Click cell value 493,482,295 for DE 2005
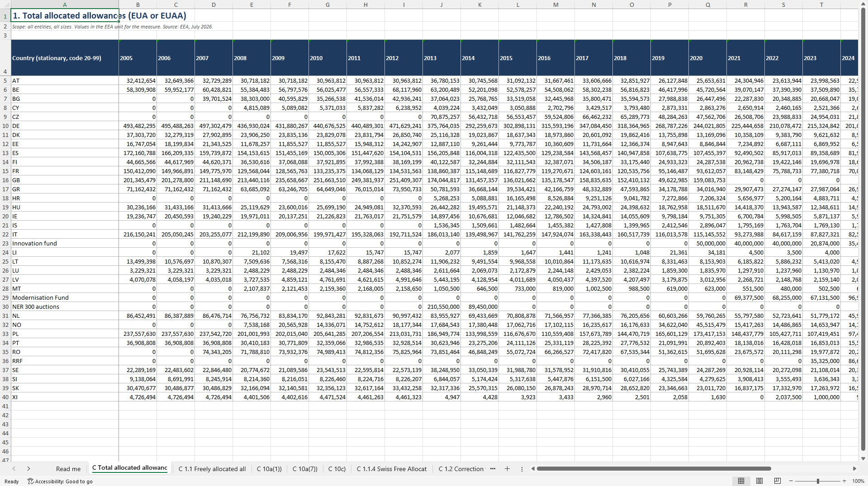 pyautogui.click(x=138, y=126)
